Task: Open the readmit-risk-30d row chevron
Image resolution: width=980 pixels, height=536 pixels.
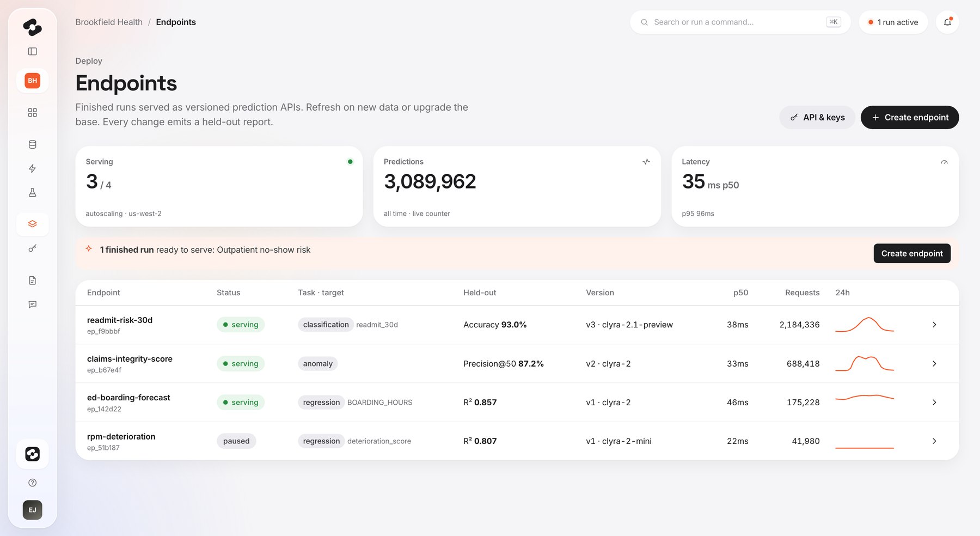Action: (x=934, y=325)
